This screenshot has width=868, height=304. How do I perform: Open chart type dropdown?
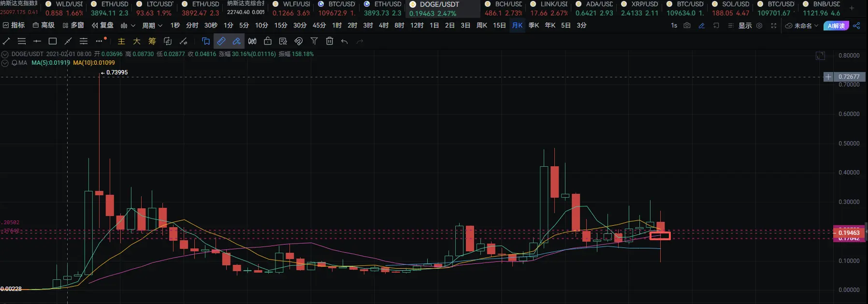(128, 26)
